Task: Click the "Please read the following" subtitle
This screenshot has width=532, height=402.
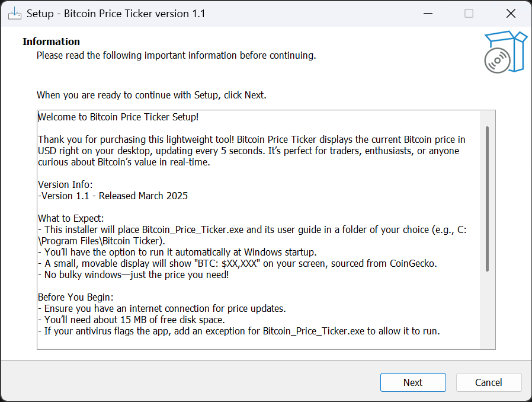Action: 176,55
